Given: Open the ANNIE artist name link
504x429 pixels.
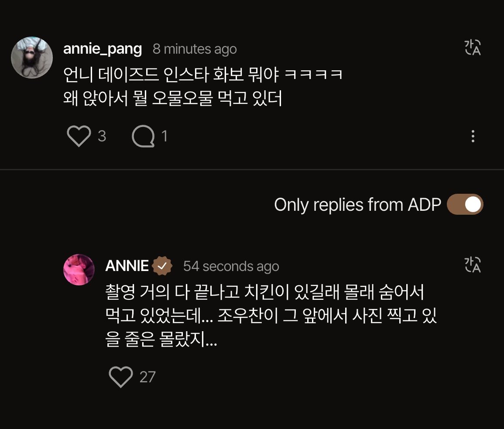Looking at the screenshot, I should pyautogui.click(x=127, y=266).
